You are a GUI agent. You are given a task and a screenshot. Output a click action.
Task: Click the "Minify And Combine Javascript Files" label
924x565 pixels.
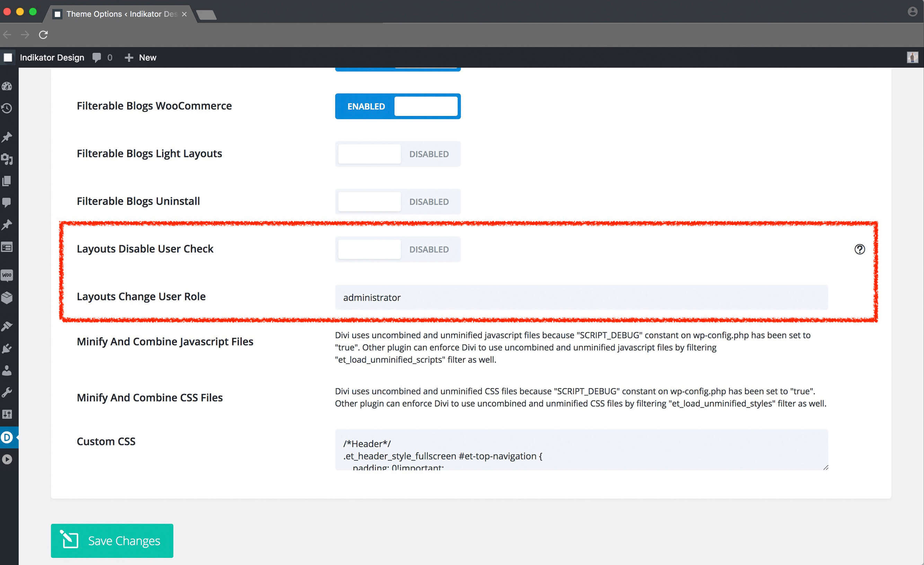tap(165, 342)
